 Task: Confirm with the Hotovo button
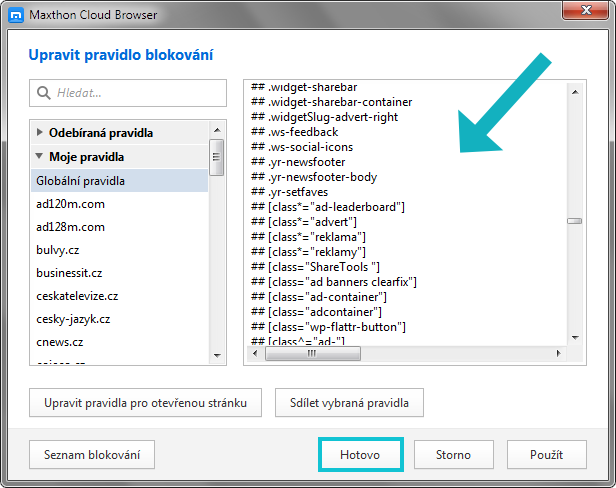point(360,455)
